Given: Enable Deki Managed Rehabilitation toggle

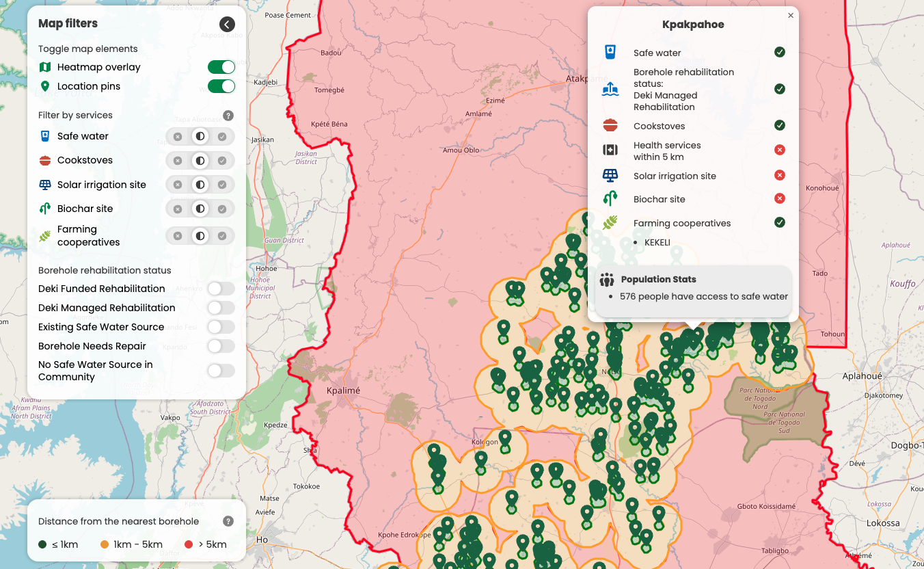Looking at the screenshot, I should [x=221, y=308].
